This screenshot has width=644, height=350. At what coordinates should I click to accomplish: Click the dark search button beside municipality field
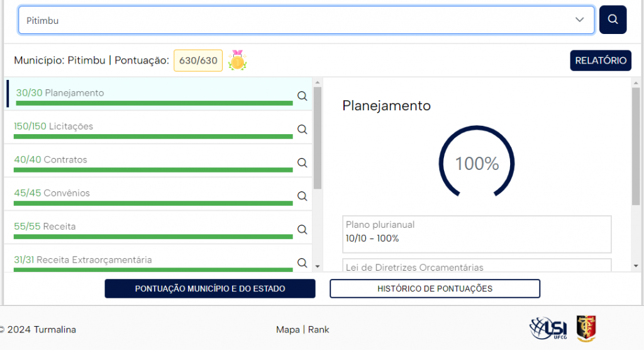613,20
